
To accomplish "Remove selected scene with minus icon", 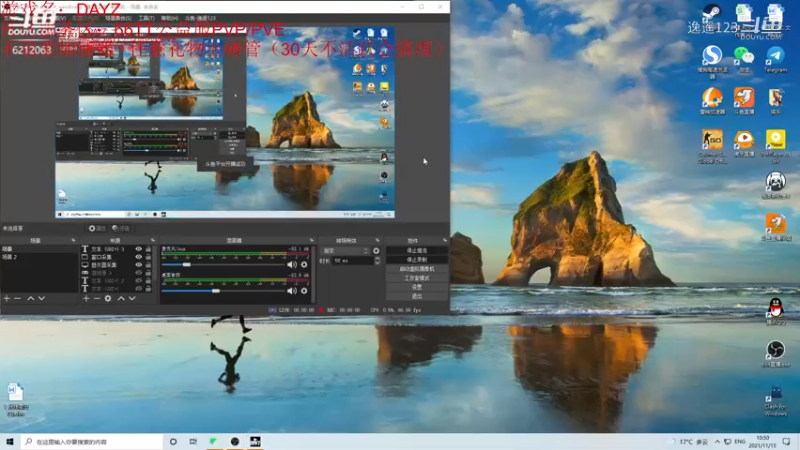I will [18, 298].
